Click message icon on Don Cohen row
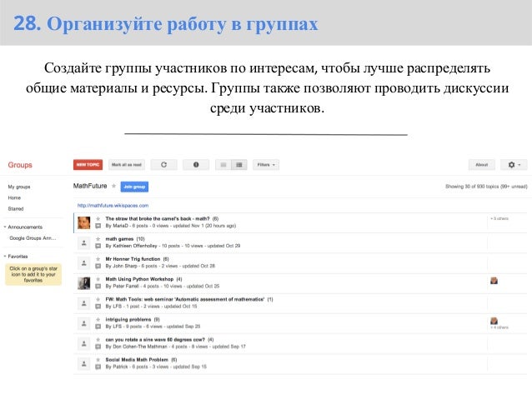532x399 pixels. click(x=98, y=347)
